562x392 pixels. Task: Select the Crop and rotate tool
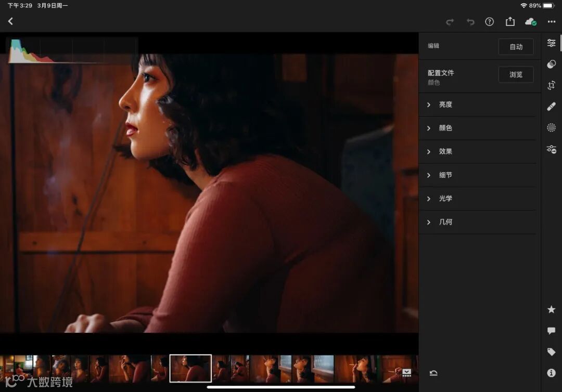[x=551, y=85]
